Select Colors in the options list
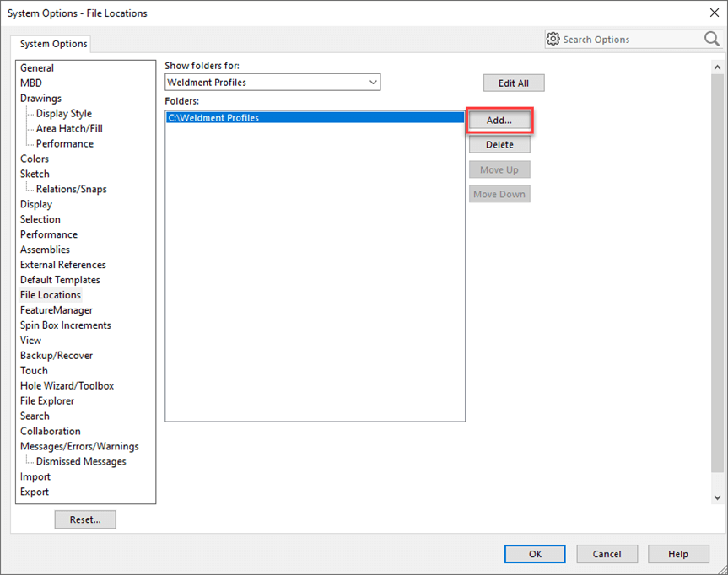 click(x=35, y=159)
